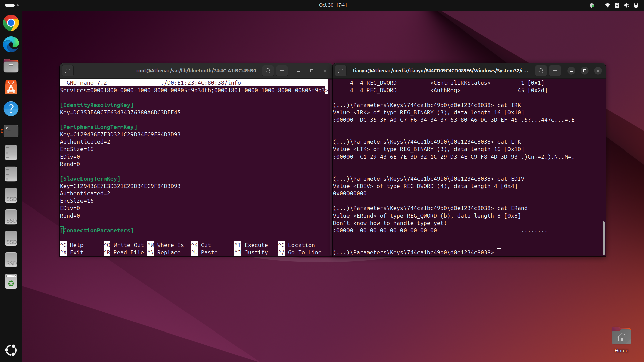Open the Home folder on the desktop
The width and height of the screenshot is (644, 362).
point(621,336)
